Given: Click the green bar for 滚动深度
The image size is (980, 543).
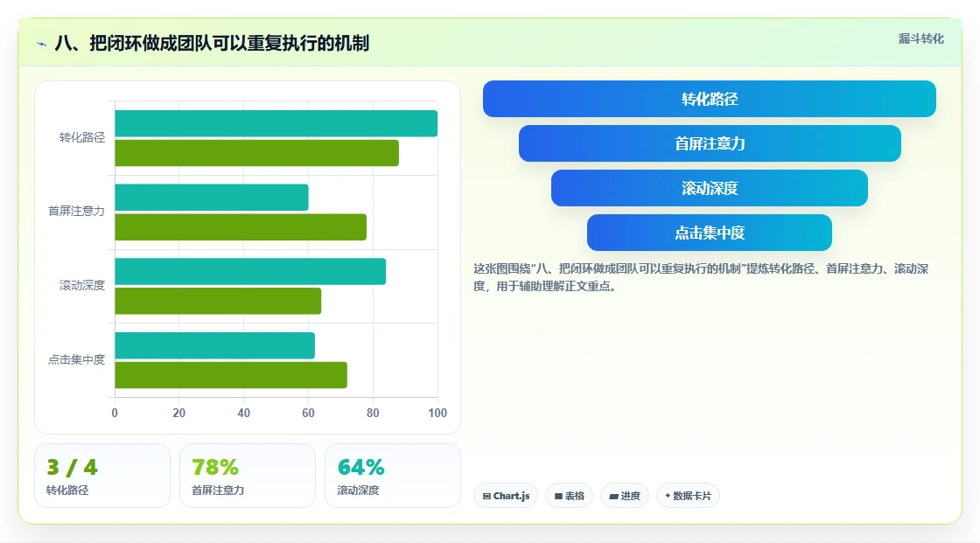Looking at the screenshot, I should 218,301.
